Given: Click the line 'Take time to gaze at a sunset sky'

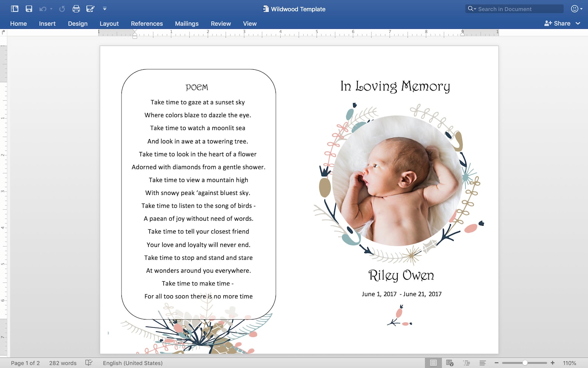Looking at the screenshot, I should (x=198, y=102).
